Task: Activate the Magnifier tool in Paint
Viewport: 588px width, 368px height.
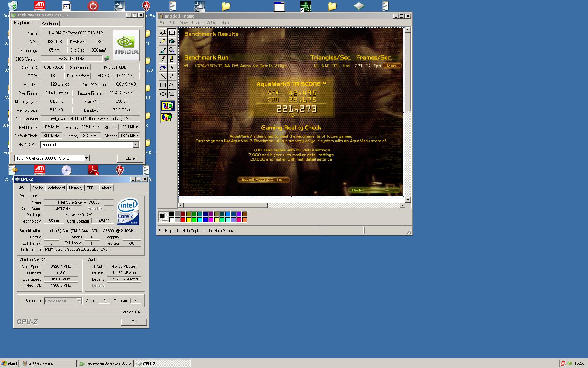Action: click(x=171, y=50)
